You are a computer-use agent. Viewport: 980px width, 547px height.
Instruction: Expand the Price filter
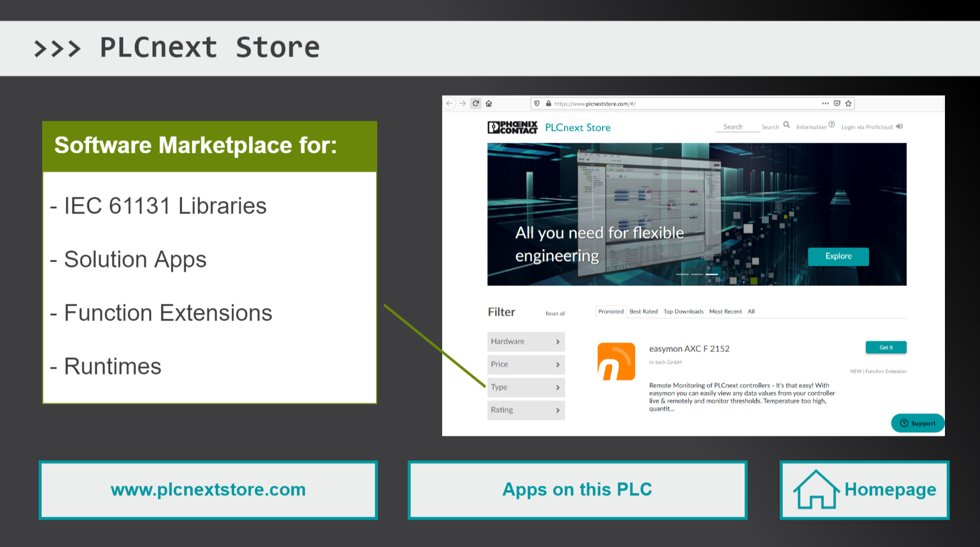click(526, 364)
